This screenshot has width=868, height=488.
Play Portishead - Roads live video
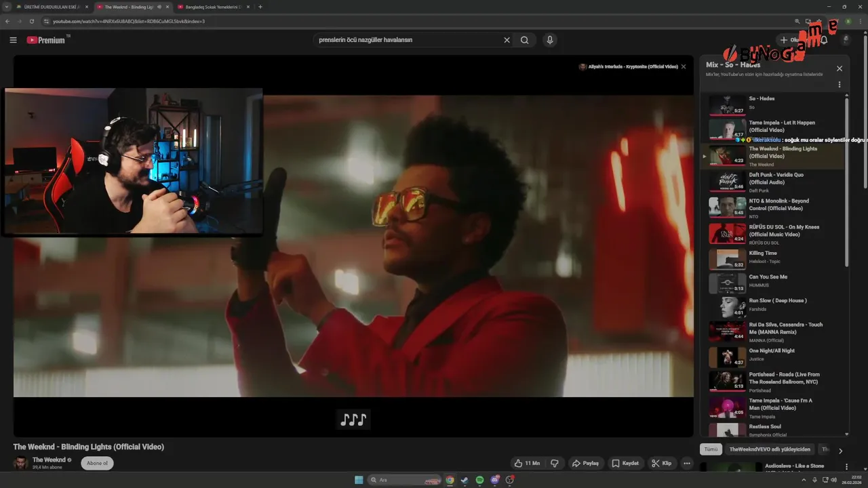click(772, 382)
